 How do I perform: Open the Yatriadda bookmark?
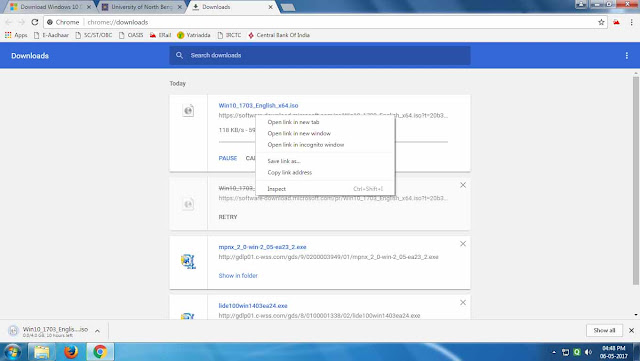[194, 35]
